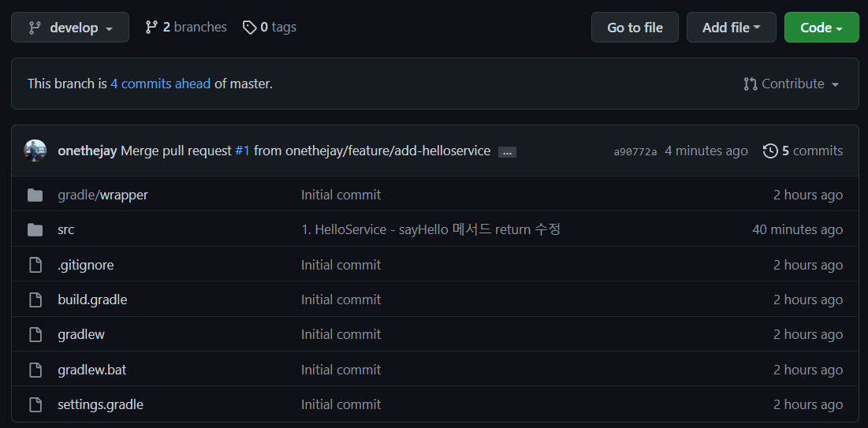Click file icon beside settings.gradle
Screen dimensions: 868x428
(x=35, y=404)
